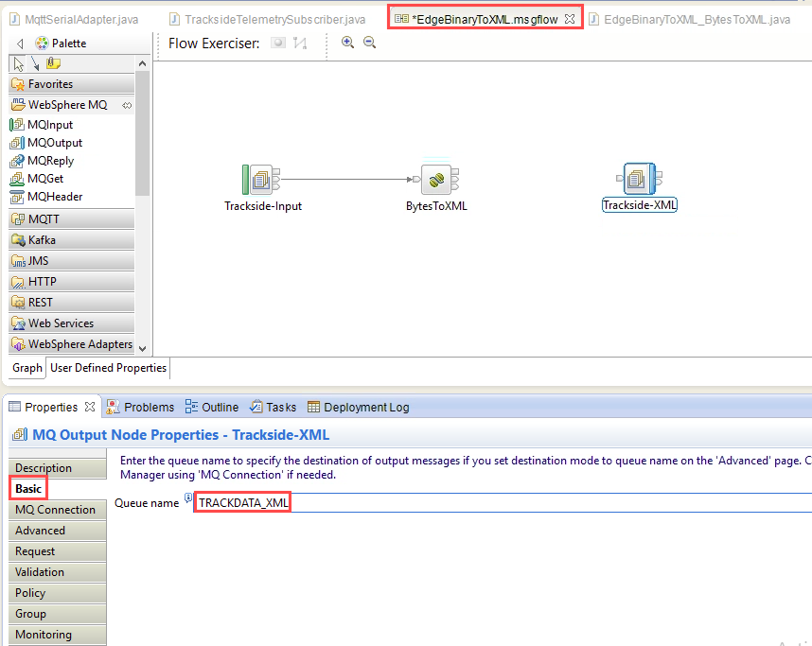
Task: Expand the WebSphere Adapters drawer
Action: [x=72, y=343]
